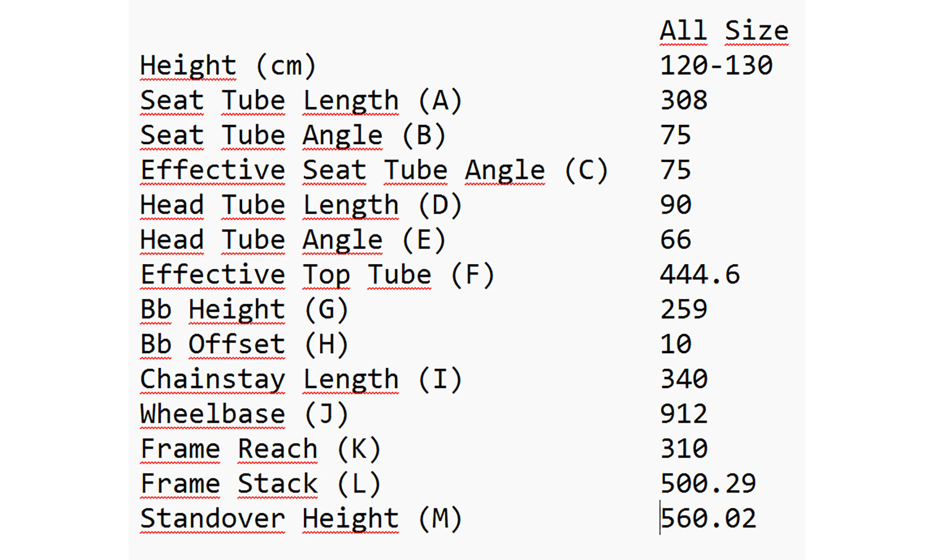
Task: Click the Bb Offset (H) label
Action: click(244, 345)
